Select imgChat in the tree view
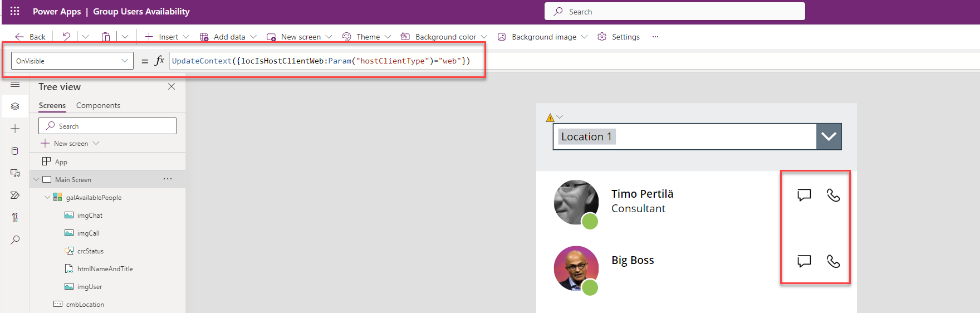 [x=90, y=216]
